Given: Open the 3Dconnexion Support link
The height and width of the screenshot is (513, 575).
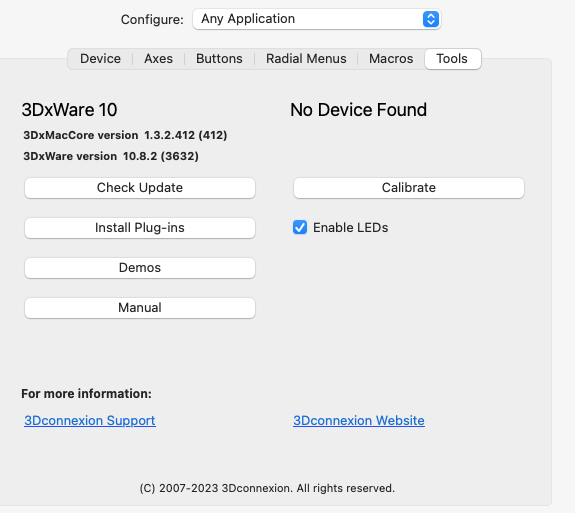Looking at the screenshot, I should 90,421.
